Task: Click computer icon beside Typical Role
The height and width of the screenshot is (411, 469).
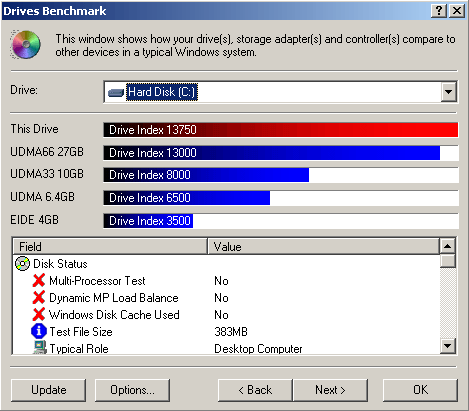Action: (40, 347)
